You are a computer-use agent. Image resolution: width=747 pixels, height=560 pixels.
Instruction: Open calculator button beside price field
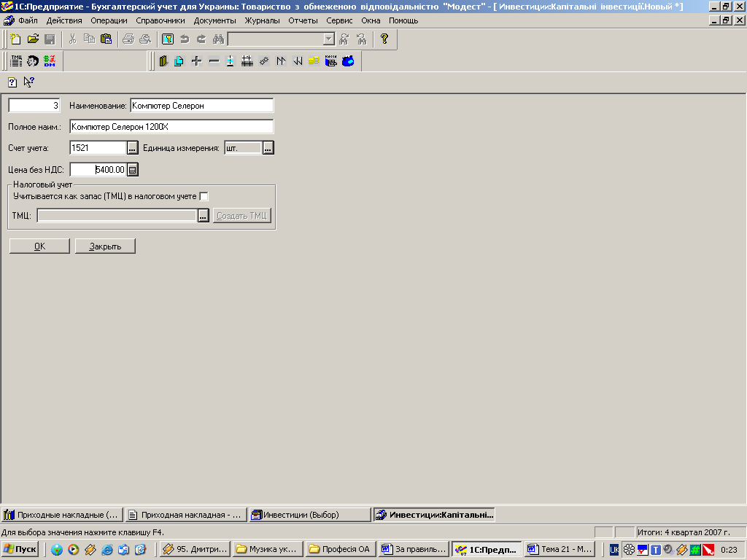click(133, 169)
